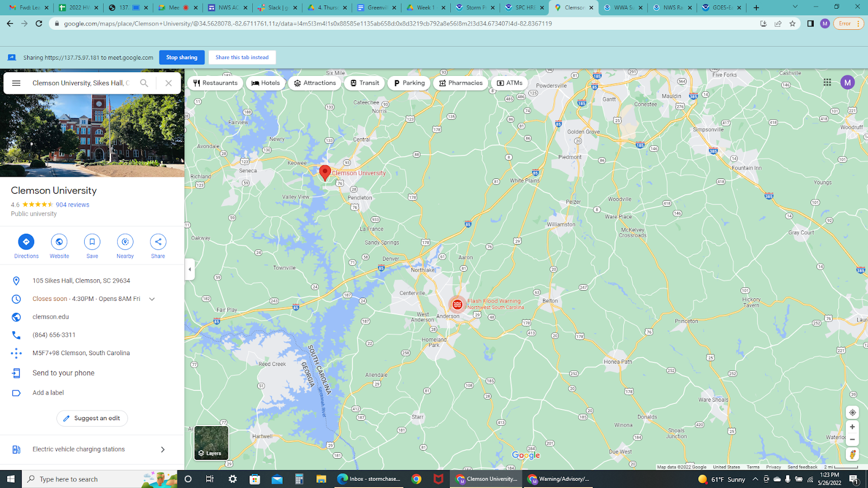This screenshot has width=868, height=488.
Task: Switch to the Week 1 tab
Action: coord(426,8)
